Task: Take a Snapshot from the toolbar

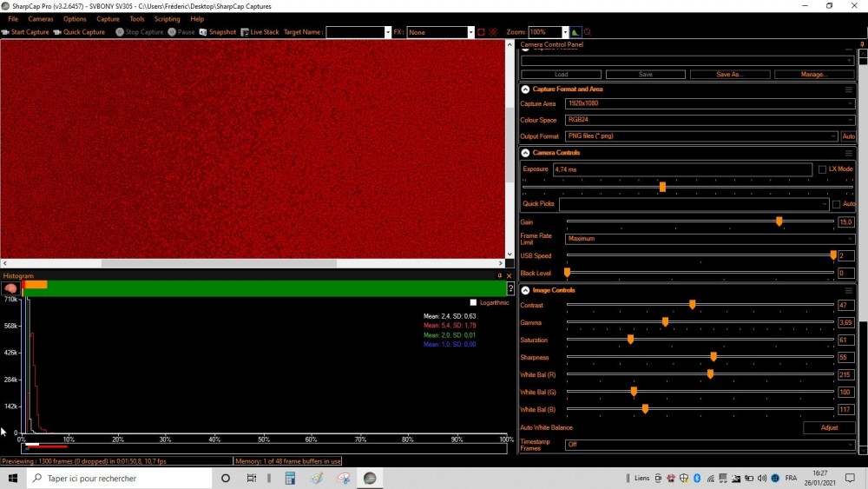Action: coord(218,32)
